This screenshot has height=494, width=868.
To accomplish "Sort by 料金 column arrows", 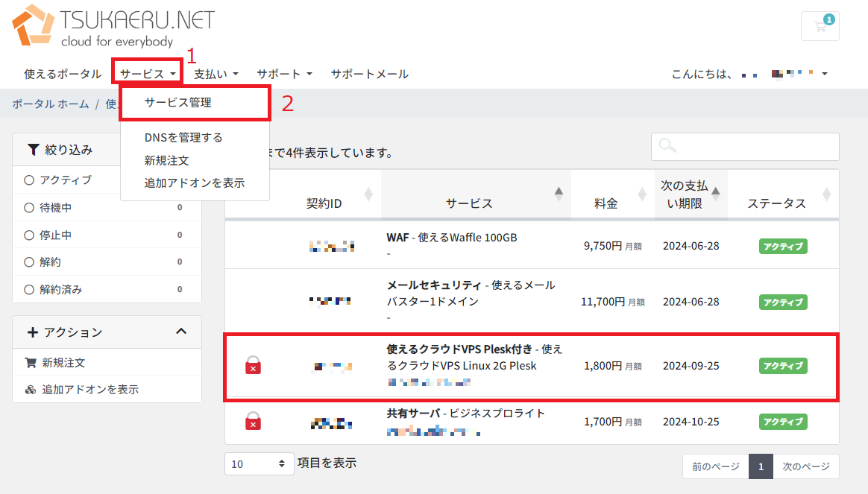I will click(642, 194).
